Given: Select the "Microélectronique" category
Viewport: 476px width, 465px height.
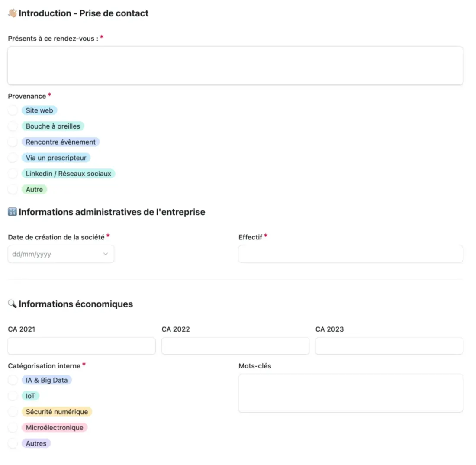Looking at the screenshot, I should click(x=13, y=427).
